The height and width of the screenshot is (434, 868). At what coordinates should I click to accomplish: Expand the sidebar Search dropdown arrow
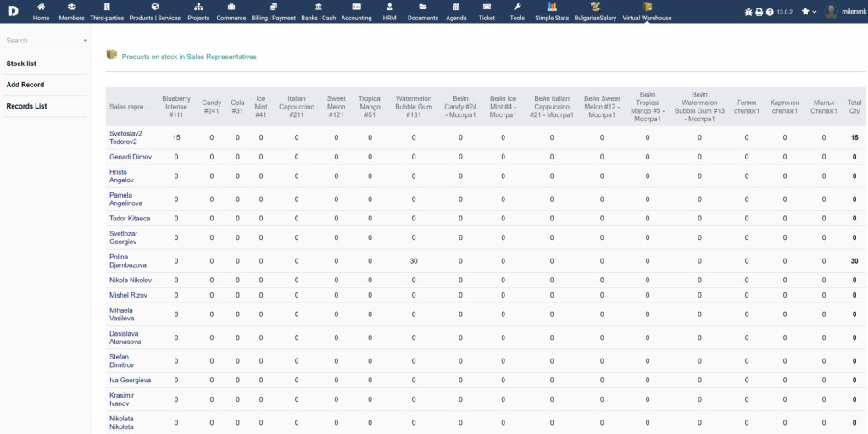(x=86, y=41)
